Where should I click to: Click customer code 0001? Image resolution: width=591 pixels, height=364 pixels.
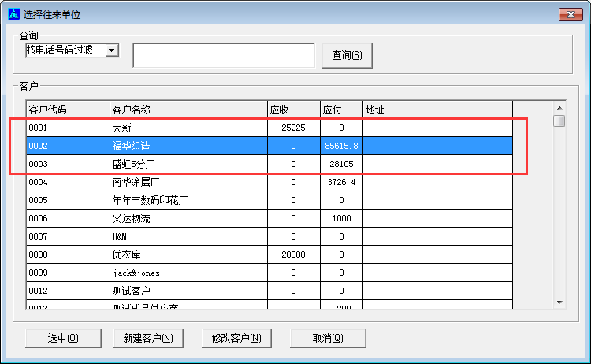tap(38, 128)
